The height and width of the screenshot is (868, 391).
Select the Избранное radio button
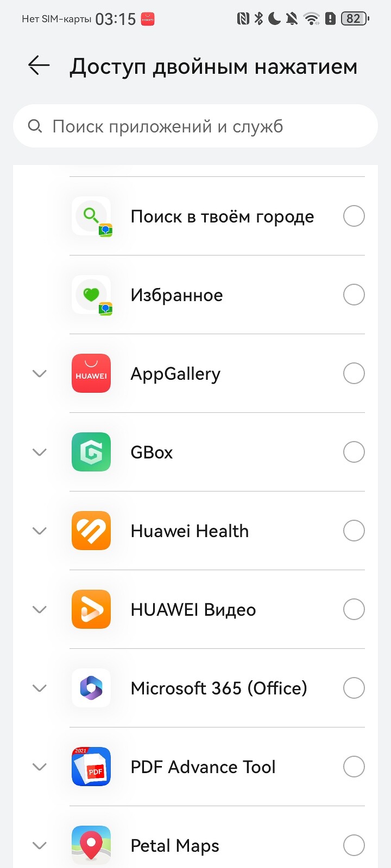354,295
